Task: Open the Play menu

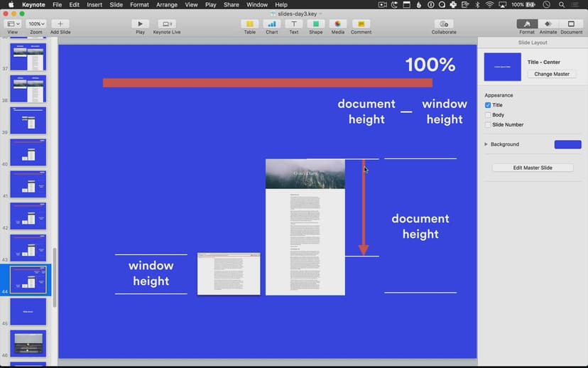Action: click(x=210, y=4)
